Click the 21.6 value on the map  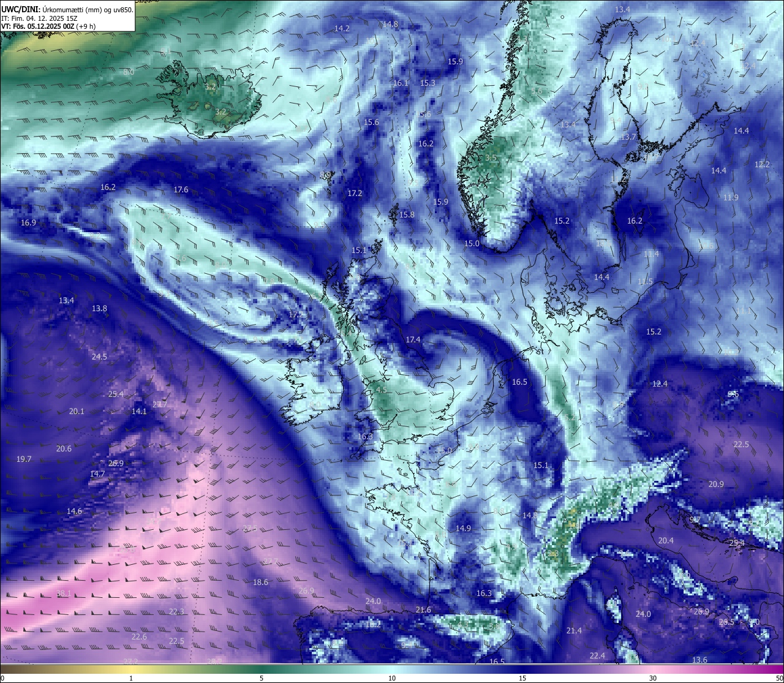pos(423,610)
